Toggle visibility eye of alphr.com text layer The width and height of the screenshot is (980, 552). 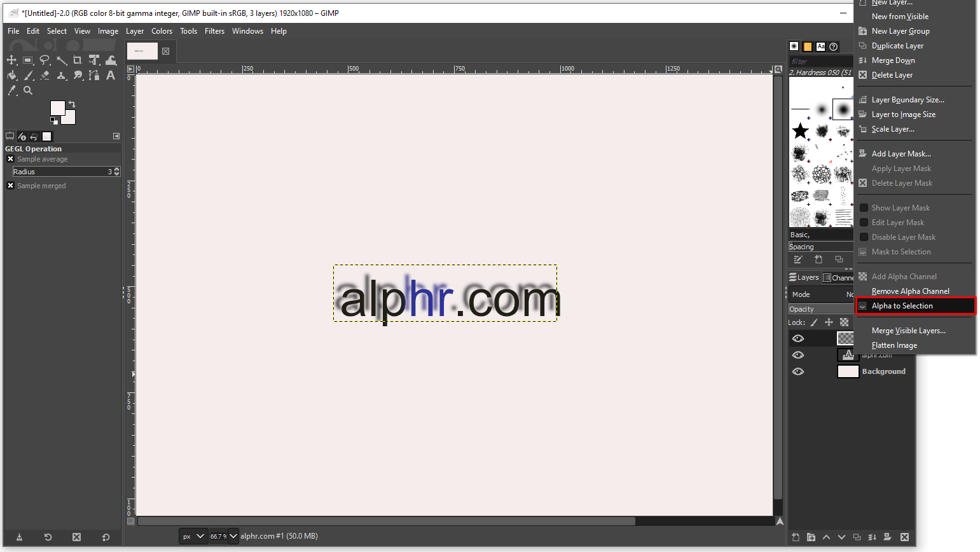point(798,355)
